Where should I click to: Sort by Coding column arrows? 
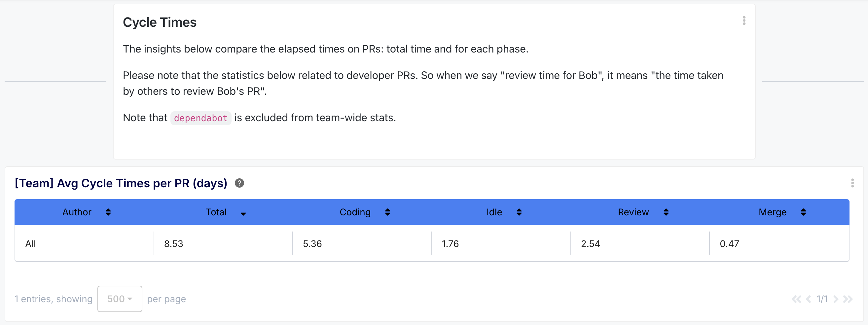[387, 212]
